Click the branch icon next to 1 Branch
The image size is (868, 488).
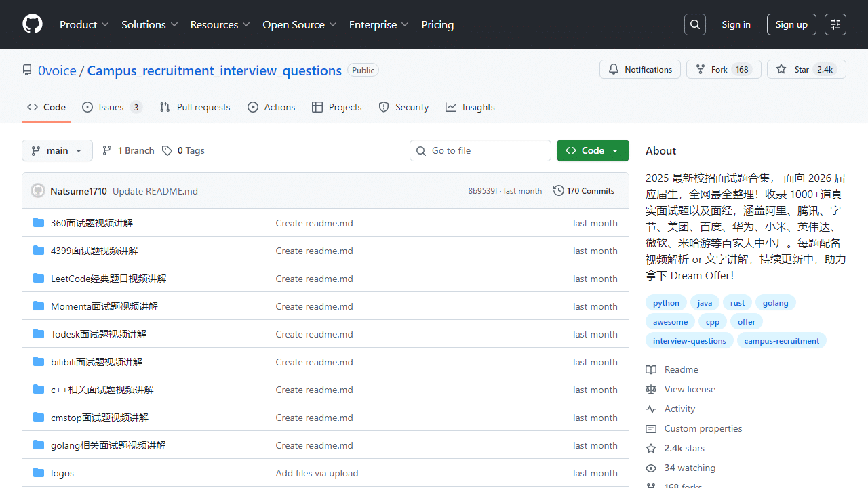pyautogui.click(x=107, y=150)
